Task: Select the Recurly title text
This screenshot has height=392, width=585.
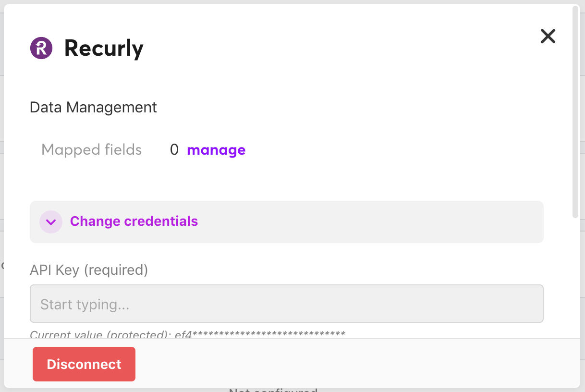Action: click(104, 48)
